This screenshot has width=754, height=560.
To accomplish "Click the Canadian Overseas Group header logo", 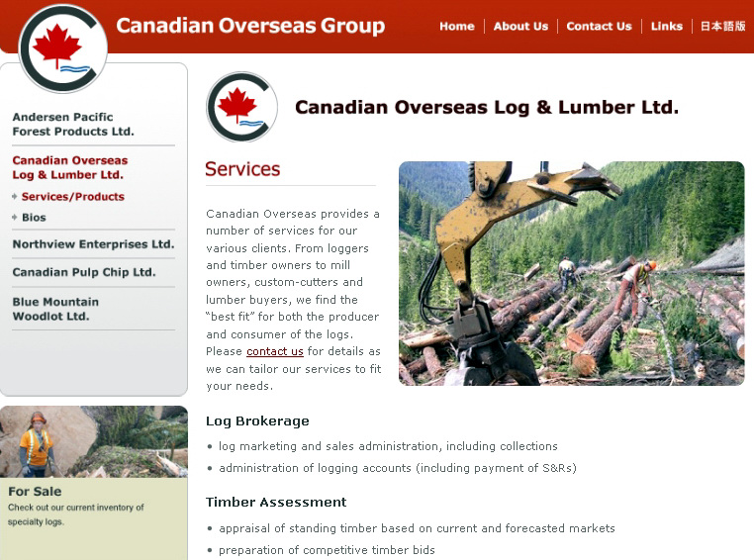I will 62,48.
